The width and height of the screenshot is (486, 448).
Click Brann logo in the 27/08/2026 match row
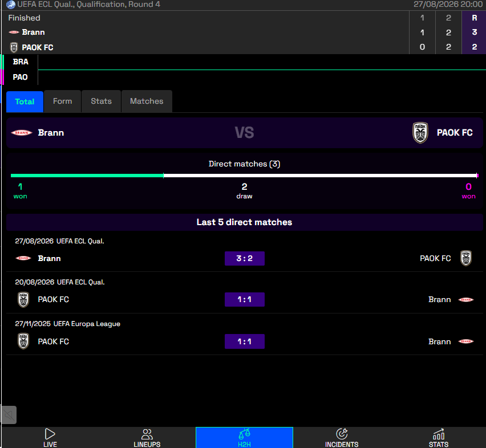23,258
